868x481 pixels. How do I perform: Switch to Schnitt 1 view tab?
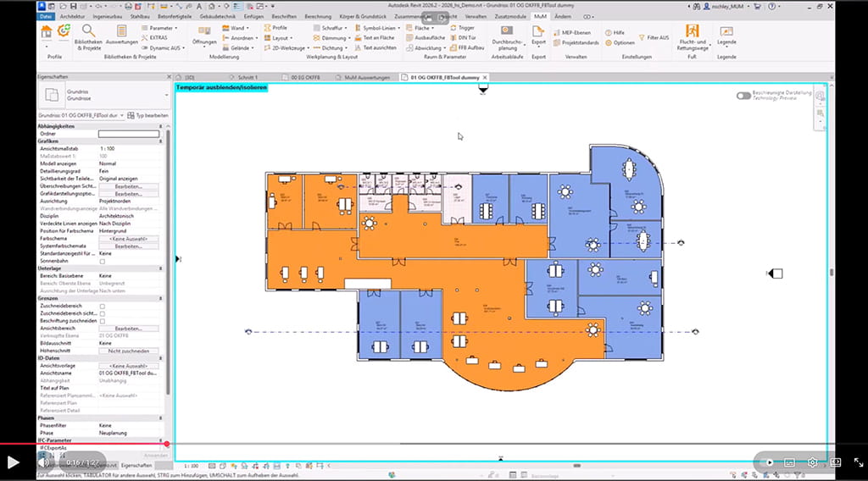[248, 77]
